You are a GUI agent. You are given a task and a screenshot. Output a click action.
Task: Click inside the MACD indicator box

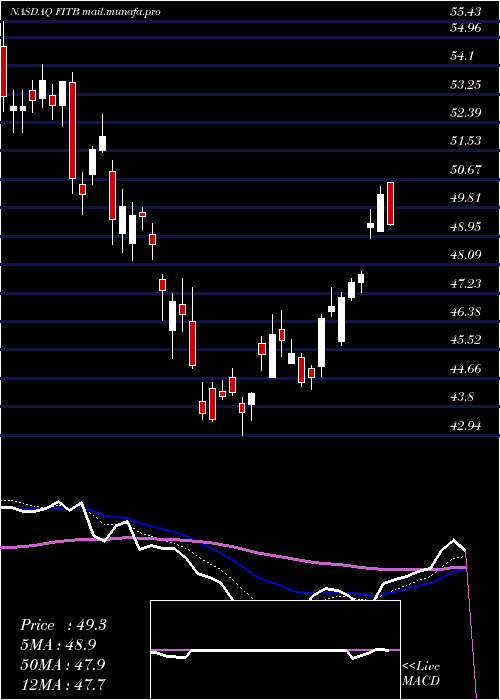point(275,650)
